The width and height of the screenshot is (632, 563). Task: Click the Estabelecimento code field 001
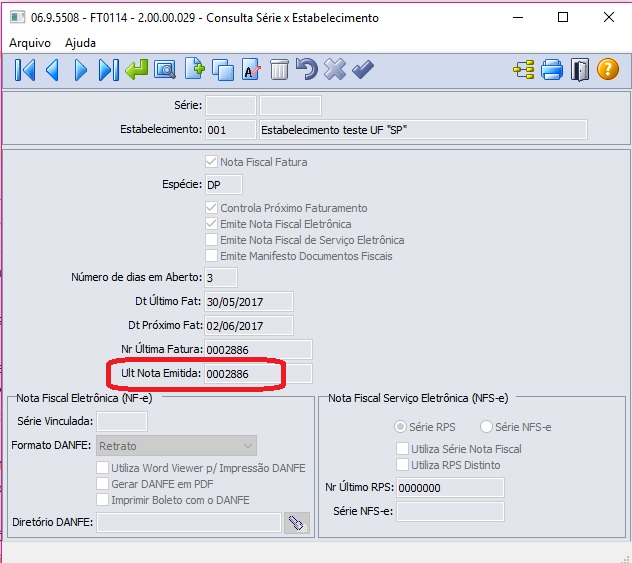coord(231,130)
